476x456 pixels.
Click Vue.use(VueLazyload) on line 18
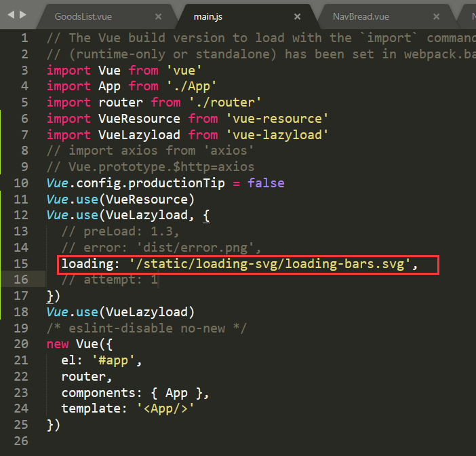[x=120, y=312]
